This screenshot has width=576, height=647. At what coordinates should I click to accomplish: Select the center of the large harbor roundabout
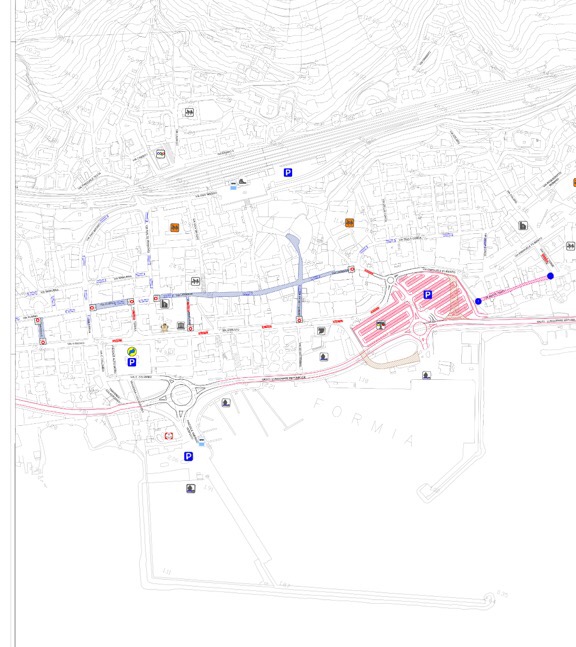(181, 395)
